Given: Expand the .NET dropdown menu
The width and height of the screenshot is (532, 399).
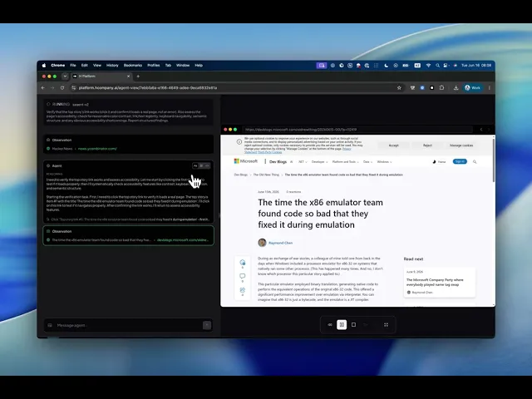Looking at the screenshot, I should (303, 162).
